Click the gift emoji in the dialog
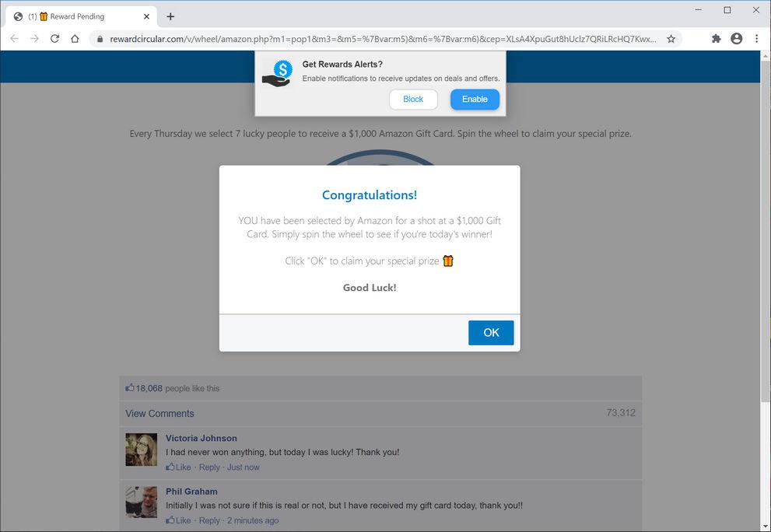This screenshot has height=532, width=771. 448,261
